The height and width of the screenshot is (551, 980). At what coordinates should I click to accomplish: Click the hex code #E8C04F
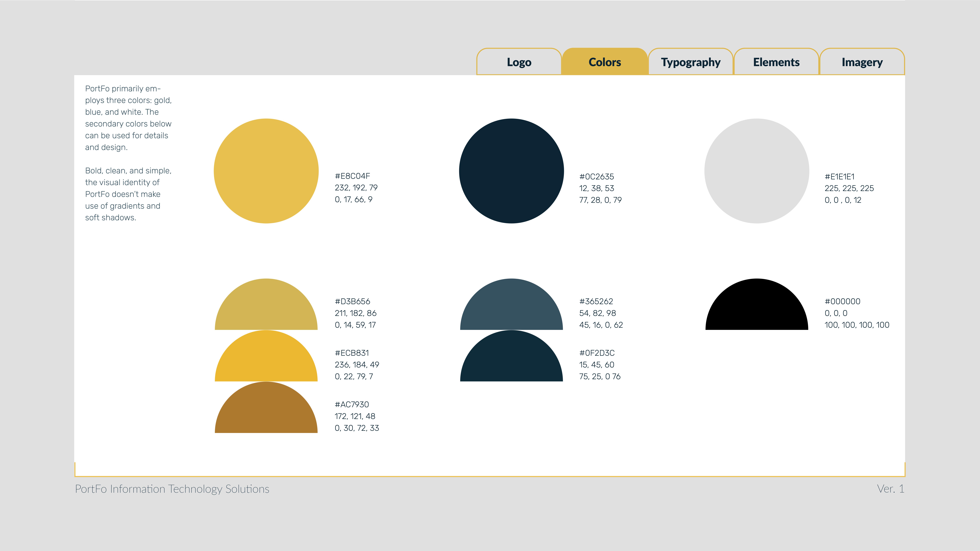[x=352, y=176]
